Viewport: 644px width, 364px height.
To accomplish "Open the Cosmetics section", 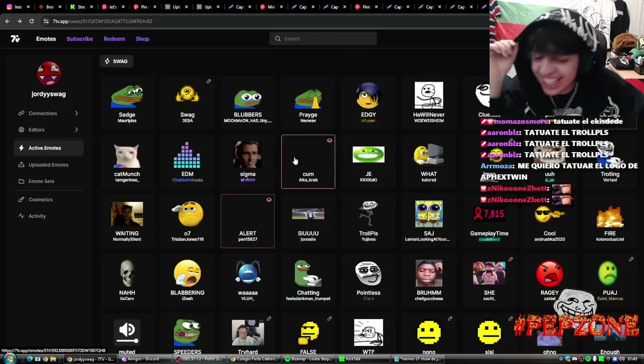I will coord(48,200).
